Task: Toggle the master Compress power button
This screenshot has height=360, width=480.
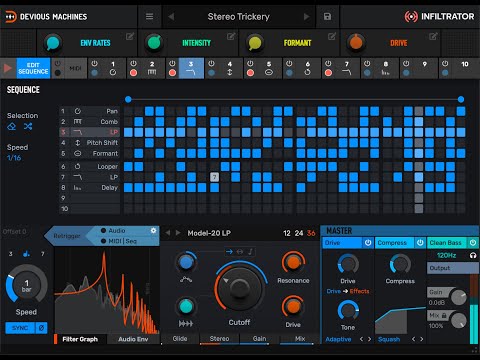Action: pos(420,243)
